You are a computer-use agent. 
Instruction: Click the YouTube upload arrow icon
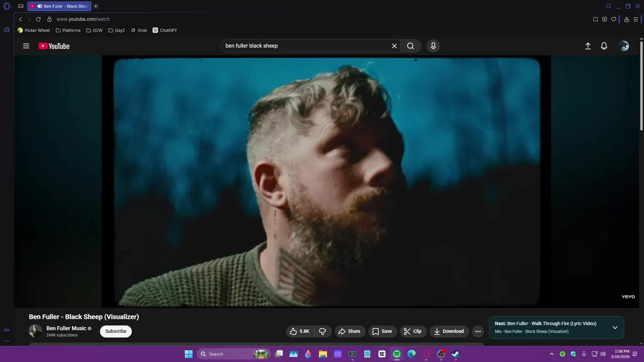pos(588,46)
